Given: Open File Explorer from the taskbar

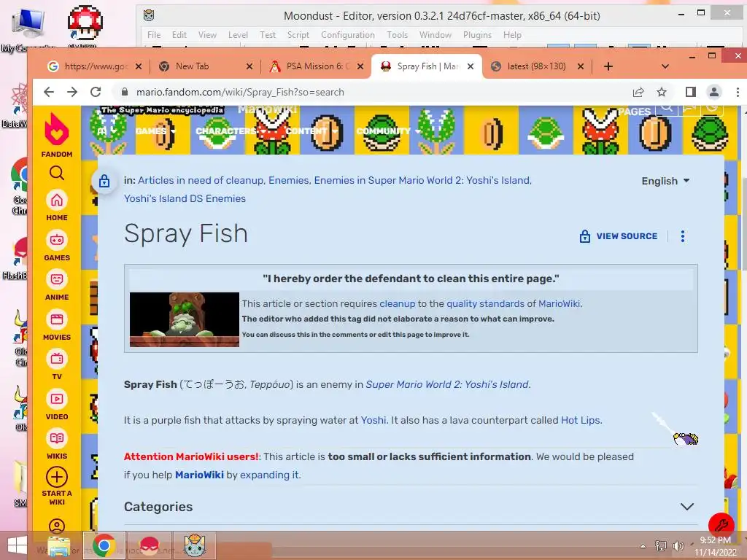Looking at the screenshot, I should tap(58, 545).
